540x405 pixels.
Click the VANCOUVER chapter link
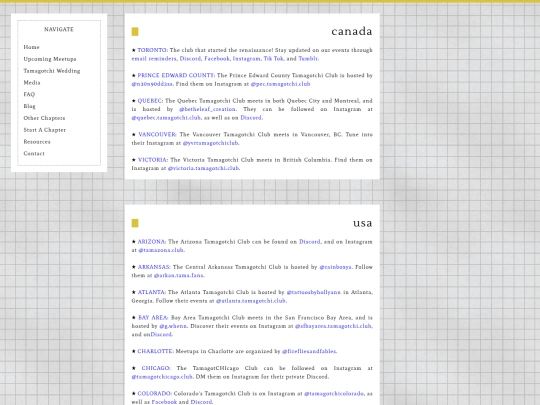pyautogui.click(x=157, y=135)
